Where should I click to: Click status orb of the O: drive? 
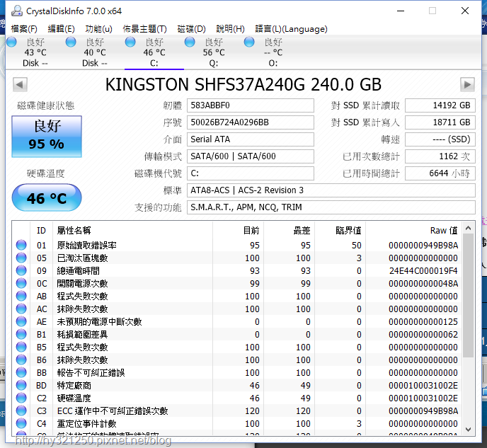(x=249, y=42)
